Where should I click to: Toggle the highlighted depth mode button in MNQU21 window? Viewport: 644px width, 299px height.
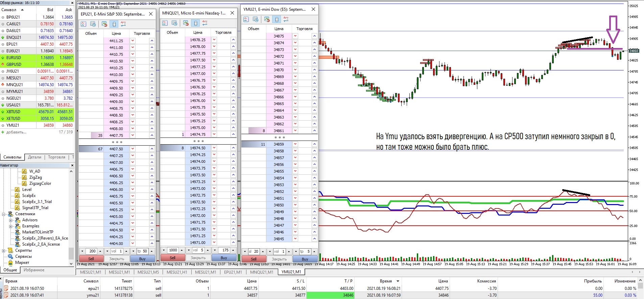coord(195,23)
